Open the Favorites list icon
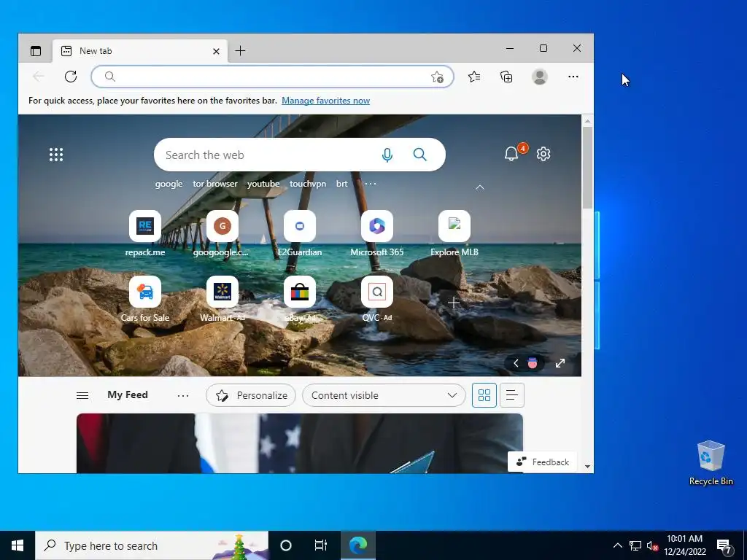 pyautogui.click(x=474, y=77)
